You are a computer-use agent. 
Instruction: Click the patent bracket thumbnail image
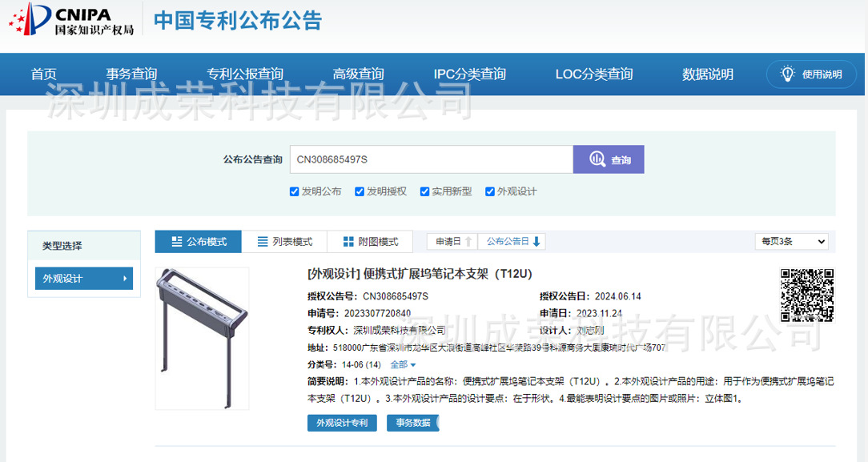(202, 339)
